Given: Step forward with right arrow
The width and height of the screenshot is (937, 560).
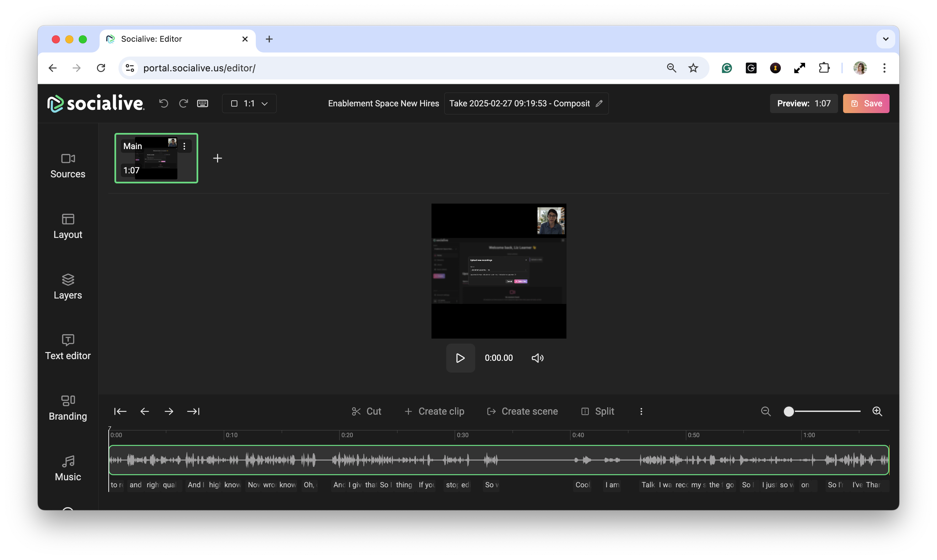Looking at the screenshot, I should [x=169, y=411].
